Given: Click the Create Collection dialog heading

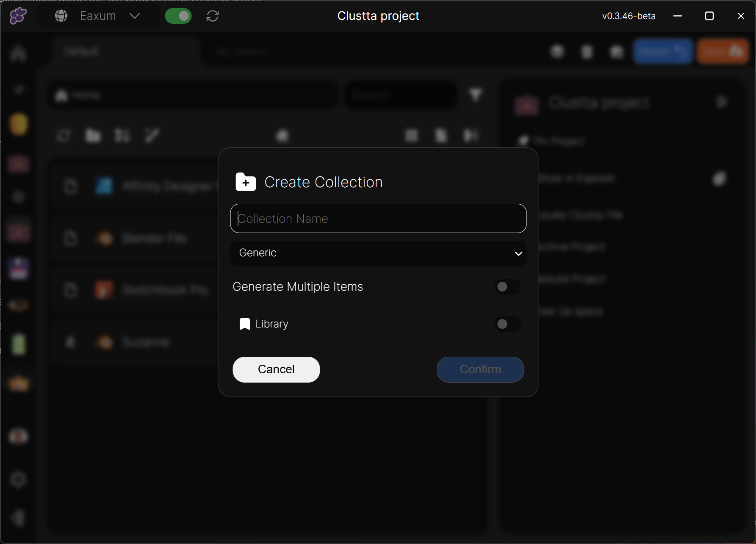Looking at the screenshot, I should point(324,182).
